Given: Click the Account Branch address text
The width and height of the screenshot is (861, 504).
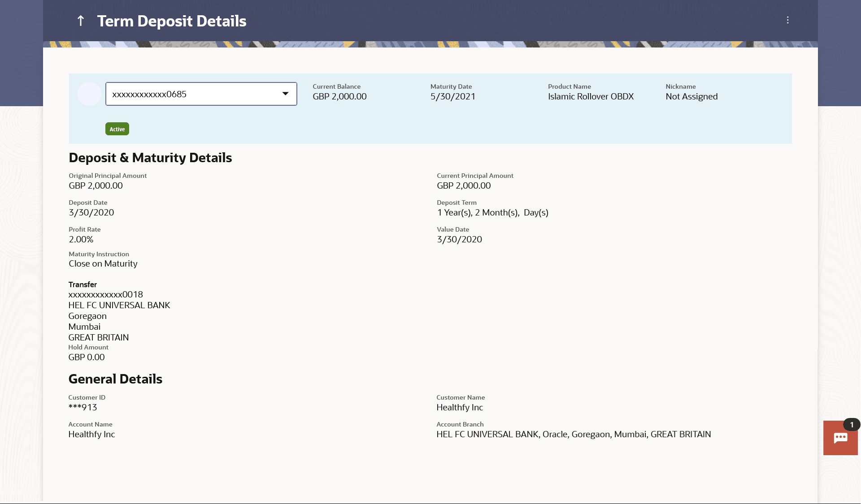Looking at the screenshot, I should [574, 434].
